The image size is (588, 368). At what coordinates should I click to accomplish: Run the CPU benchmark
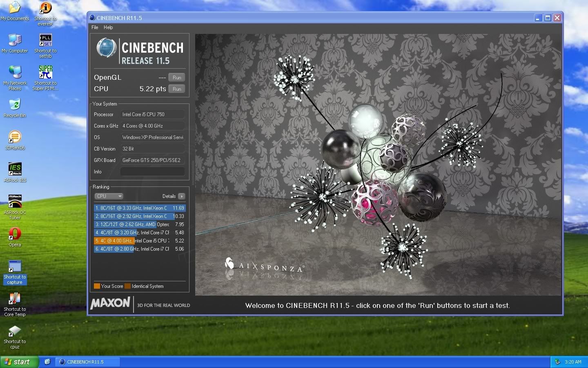tap(177, 89)
